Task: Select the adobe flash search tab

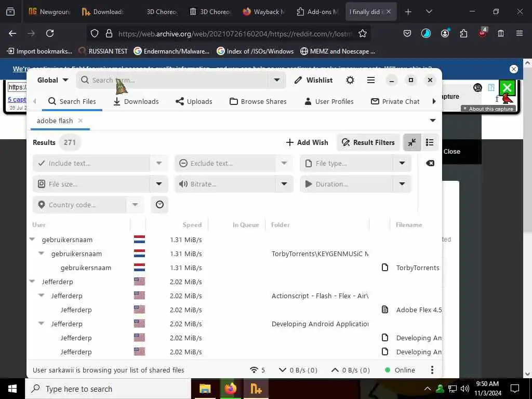Action: point(55,121)
